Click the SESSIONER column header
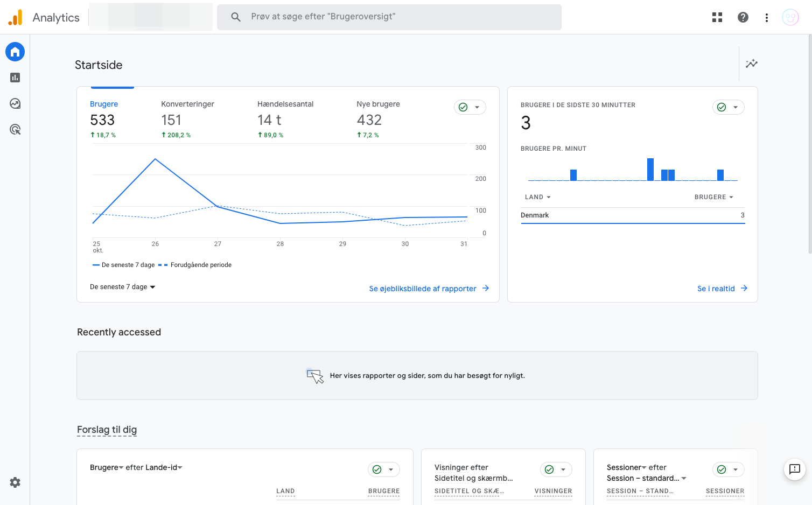 click(725, 491)
